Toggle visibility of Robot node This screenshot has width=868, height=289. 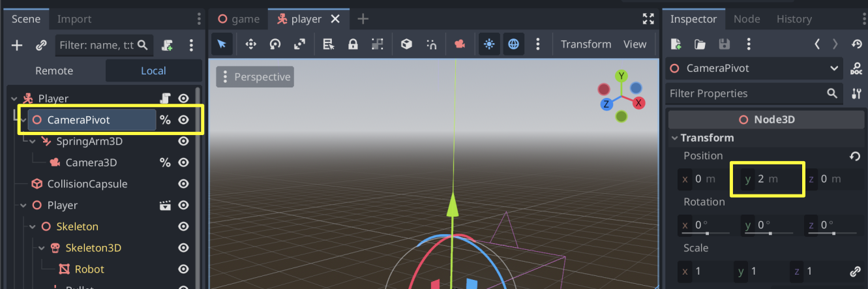(184, 269)
